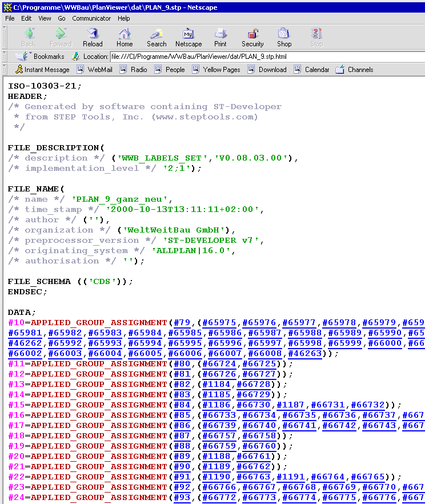425x504 pixels.
Task: Open Yellow Pages from personal toolbar
Action: point(216,70)
